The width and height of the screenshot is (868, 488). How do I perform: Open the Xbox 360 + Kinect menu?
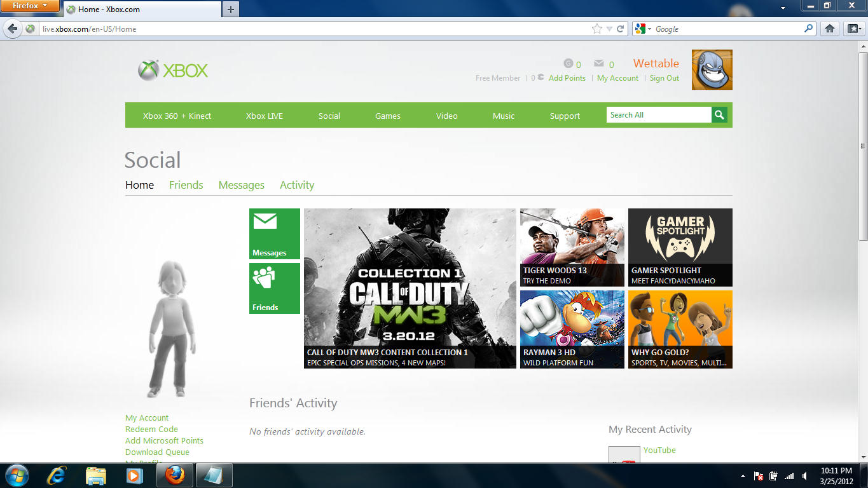click(177, 116)
